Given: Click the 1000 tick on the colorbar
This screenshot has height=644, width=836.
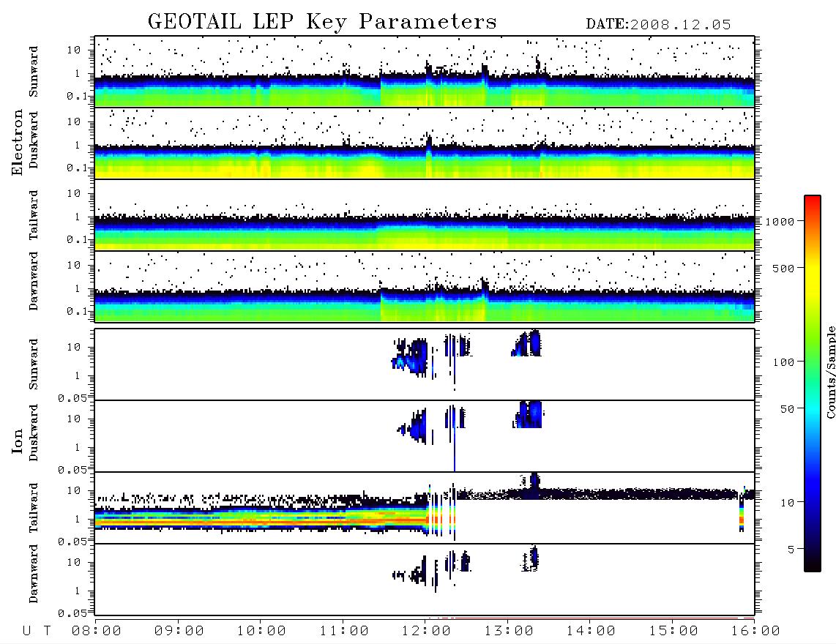Looking at the screenshot, I should click(x=780, y=221).
